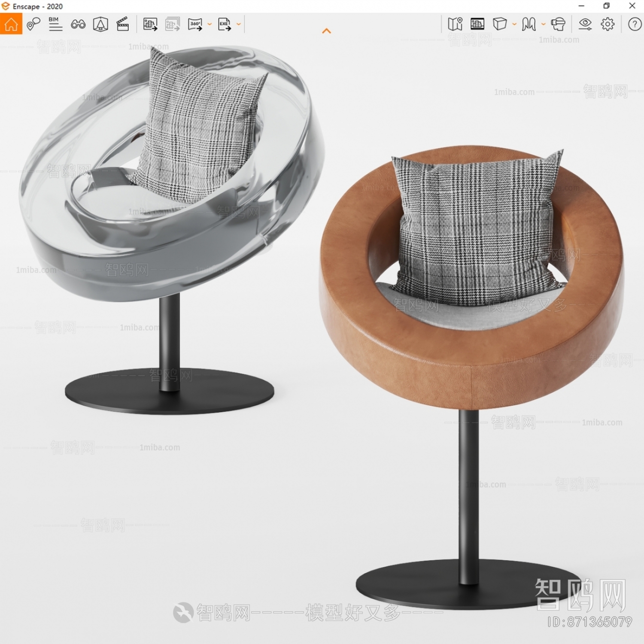This screenshot has width=644, height=644.
Task: Expand the navigation mode dropdown
Action: click(544, 24)
